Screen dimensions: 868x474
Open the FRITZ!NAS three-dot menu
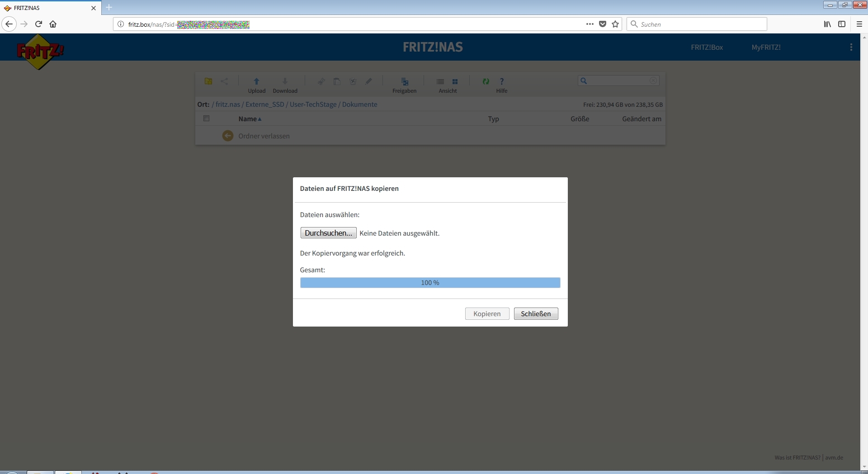(851, 47)
